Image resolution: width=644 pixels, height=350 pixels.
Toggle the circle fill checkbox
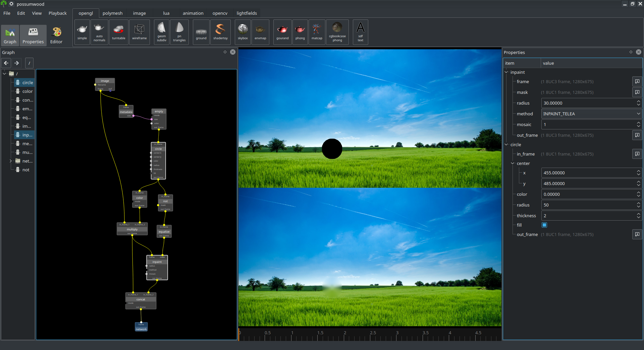coord(544,225)
